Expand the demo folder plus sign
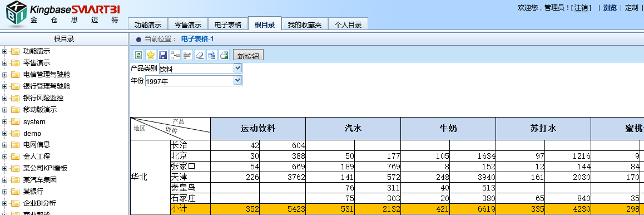644x215 pixels. [5, 133]
